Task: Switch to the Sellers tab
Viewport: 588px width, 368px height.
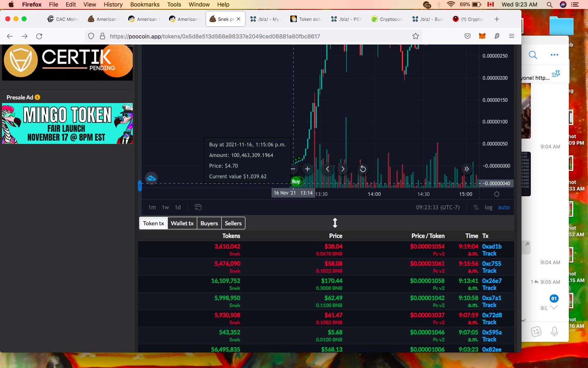Action: [x=233, y=223]
